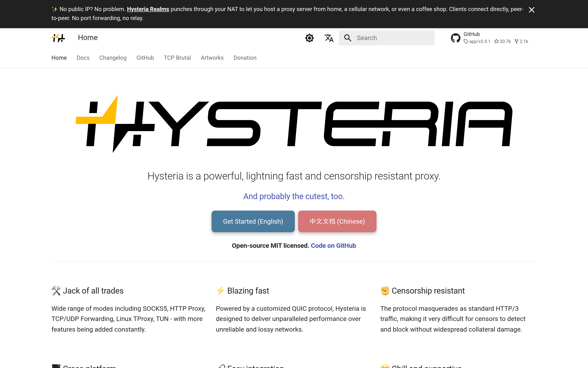Click the "Jack of all trades" heading

(x=93, y=291)
